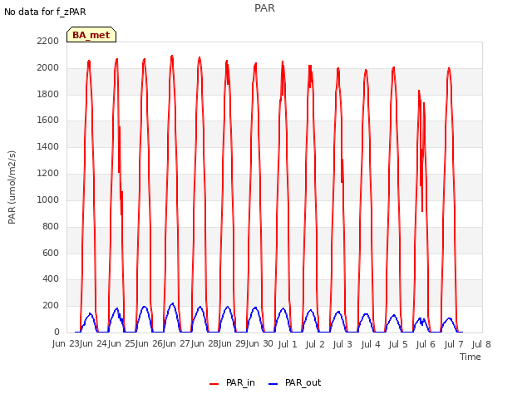
Task: Click the 'No data for f_zPAR' message
Action: click(x=45, y=12)
